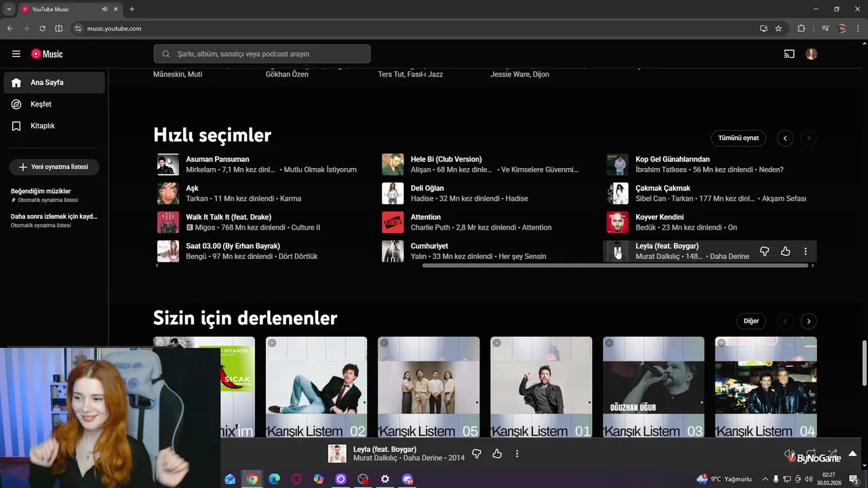Open the Culture II album link
This screenshot has height=488, width=868.
pyautogui.click(x=305, y=228)
